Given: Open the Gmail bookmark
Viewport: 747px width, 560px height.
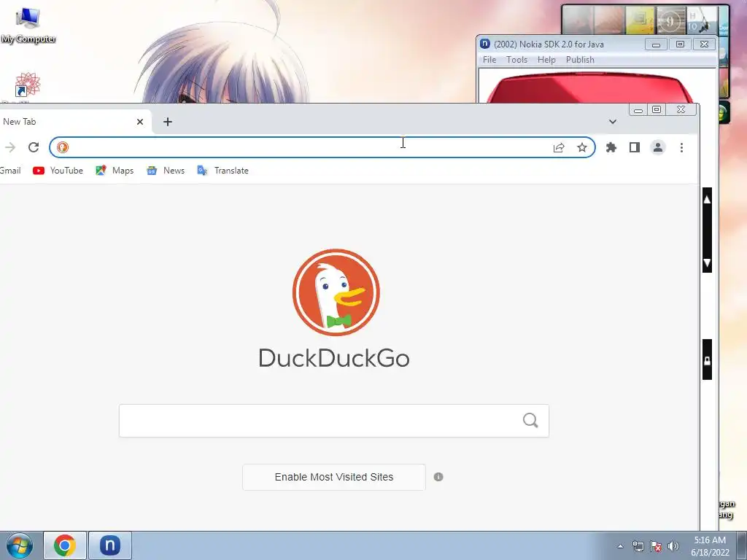Looking at the screenshot, I should coord(10,171).
